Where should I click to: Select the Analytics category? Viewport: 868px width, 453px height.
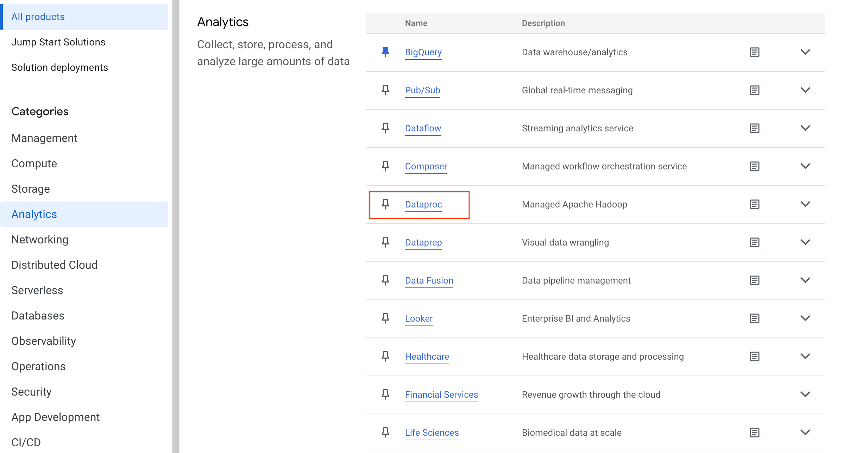click(x=84, y=214)
